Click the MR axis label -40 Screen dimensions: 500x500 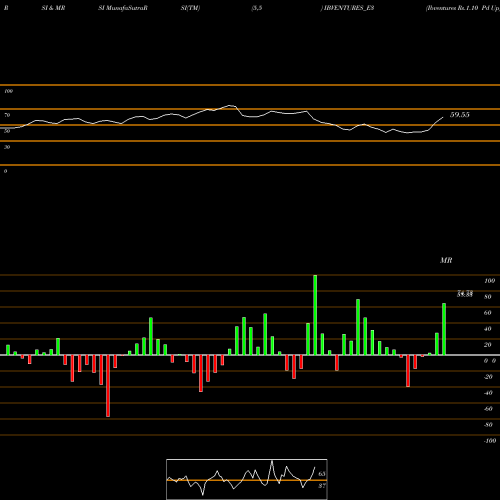point(488,393)
